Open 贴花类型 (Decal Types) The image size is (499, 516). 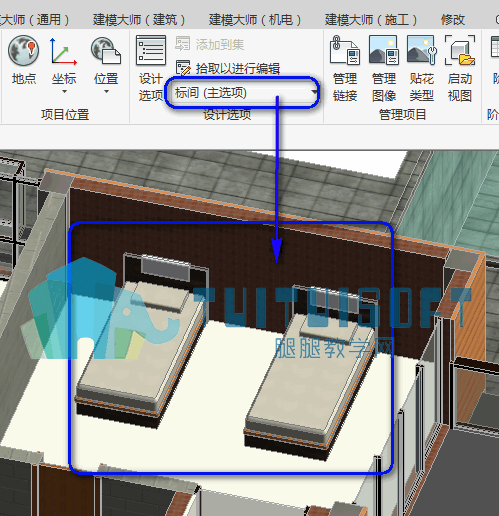(x=422, y=68)
